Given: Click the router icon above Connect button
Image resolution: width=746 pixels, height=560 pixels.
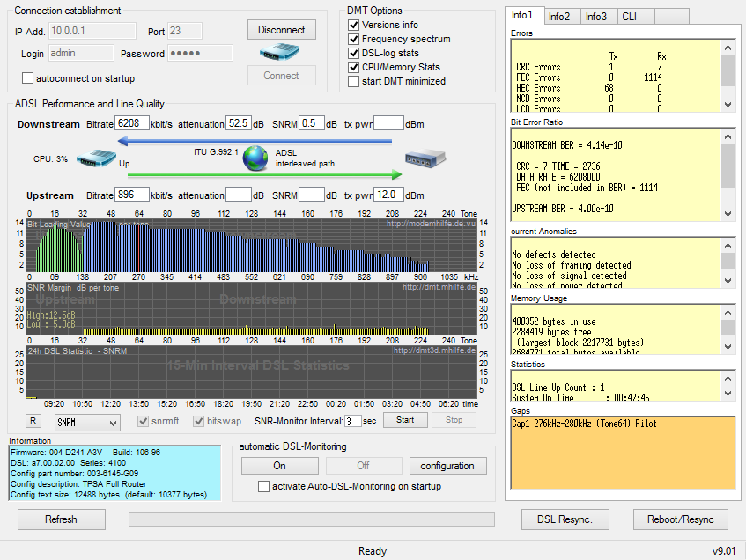Looking at the screenshot, I should 281,53.
